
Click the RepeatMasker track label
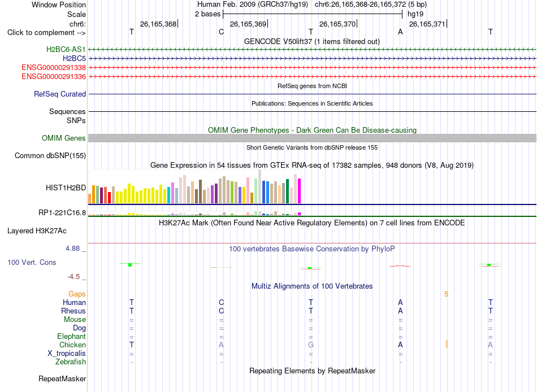[x=62, y=378]
